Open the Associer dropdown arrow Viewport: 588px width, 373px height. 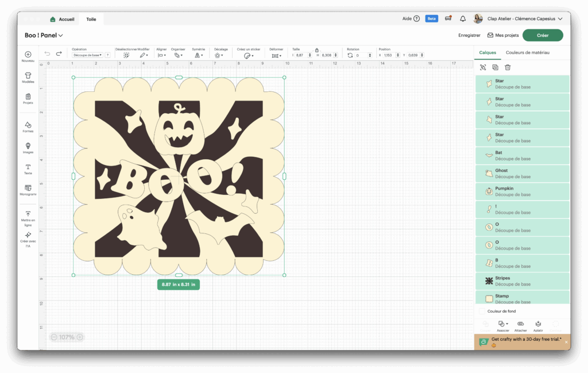[507, 324]
